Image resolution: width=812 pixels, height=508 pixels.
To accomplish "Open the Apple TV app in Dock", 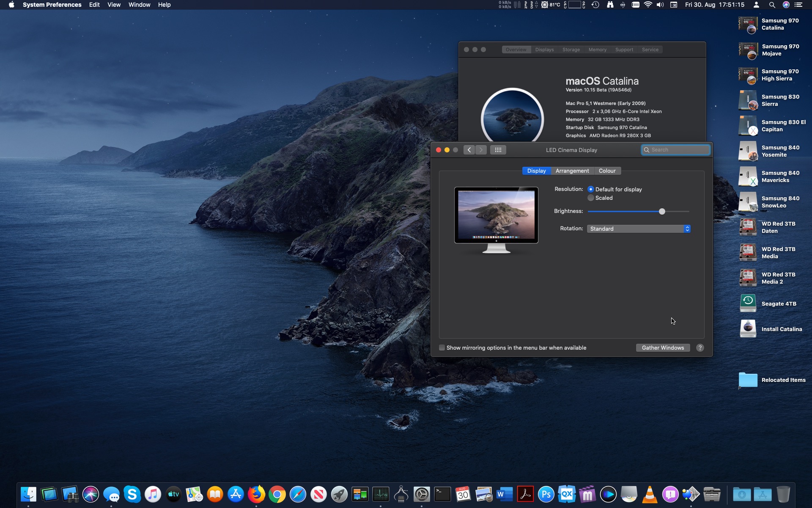I will point(173,494).
